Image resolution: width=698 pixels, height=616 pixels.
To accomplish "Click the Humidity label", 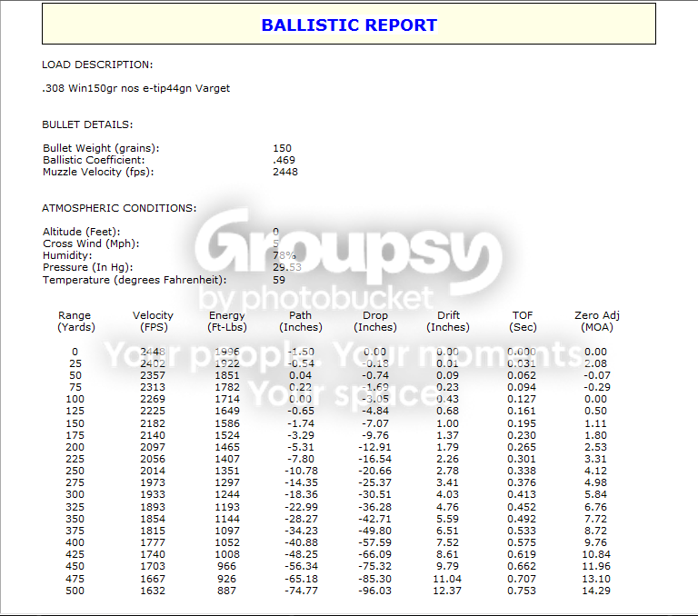I will pos(67,255).
